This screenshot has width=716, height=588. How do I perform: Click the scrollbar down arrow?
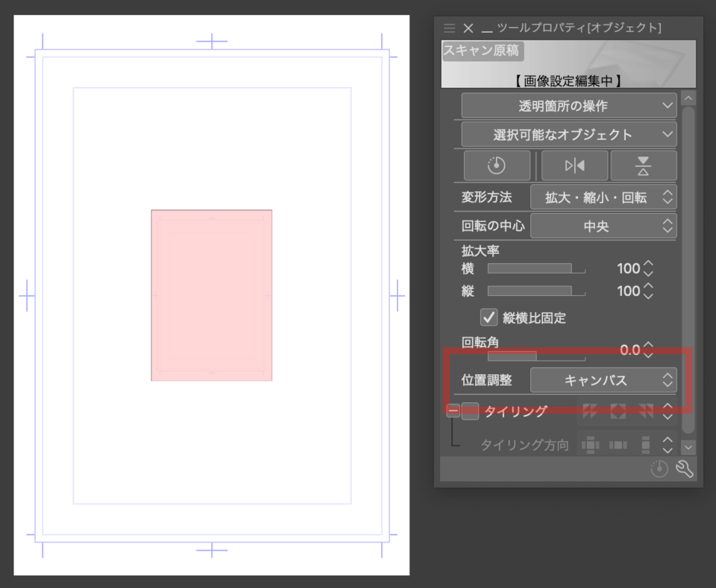pyautogui.click(x=688, y=447)
